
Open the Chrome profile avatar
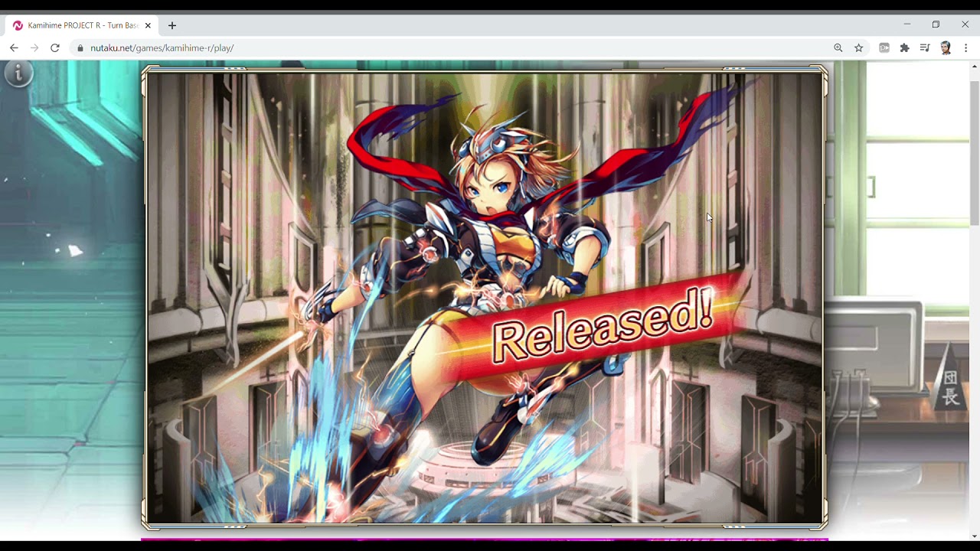946,47
